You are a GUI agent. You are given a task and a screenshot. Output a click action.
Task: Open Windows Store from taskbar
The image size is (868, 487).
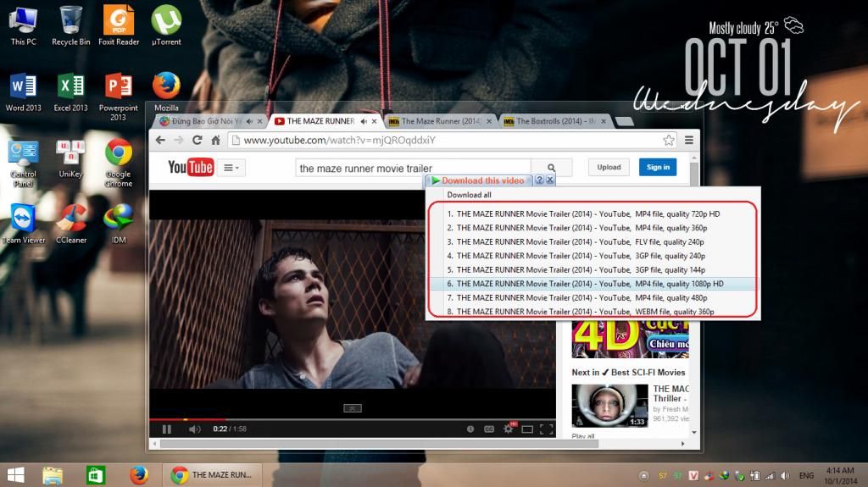click(95, 475)
